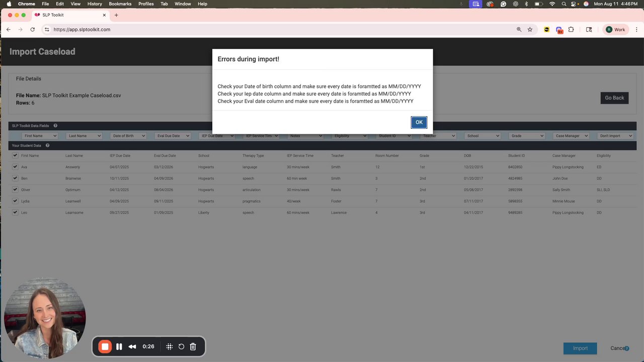Open the School field dropdown
This screenshot has width=644, height=362.
(483, 136)
